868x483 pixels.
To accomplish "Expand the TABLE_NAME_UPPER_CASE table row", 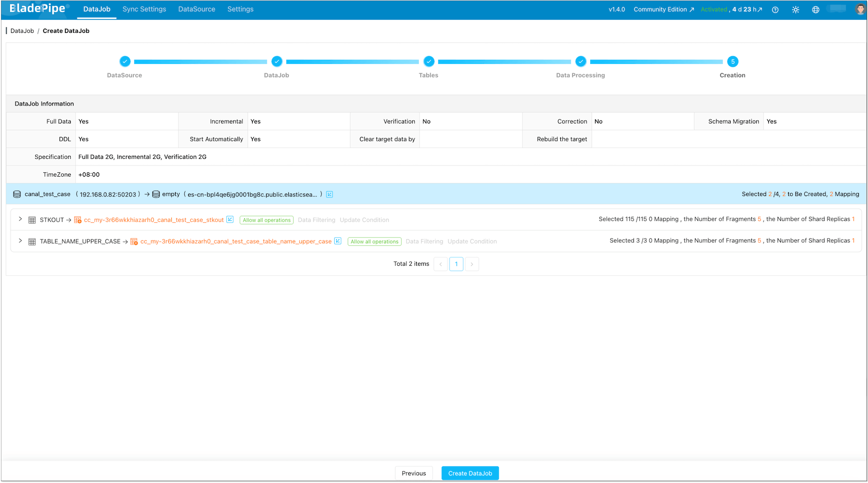I will pyautogui.click(x=20, y=241).
